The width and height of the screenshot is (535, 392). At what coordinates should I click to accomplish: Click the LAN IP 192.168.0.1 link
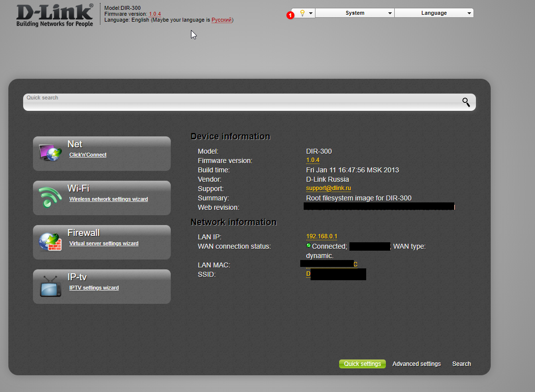321,236
